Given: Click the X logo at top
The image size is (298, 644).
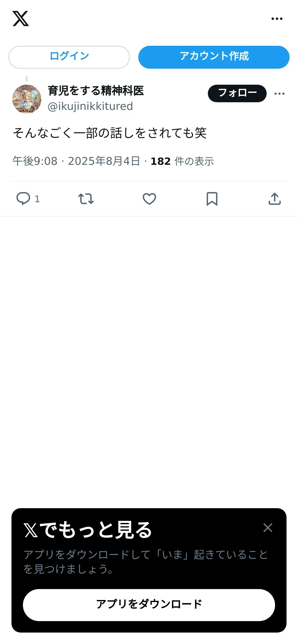Looking at the screenshot, I should pyautogui.click(x=21, y=19).
